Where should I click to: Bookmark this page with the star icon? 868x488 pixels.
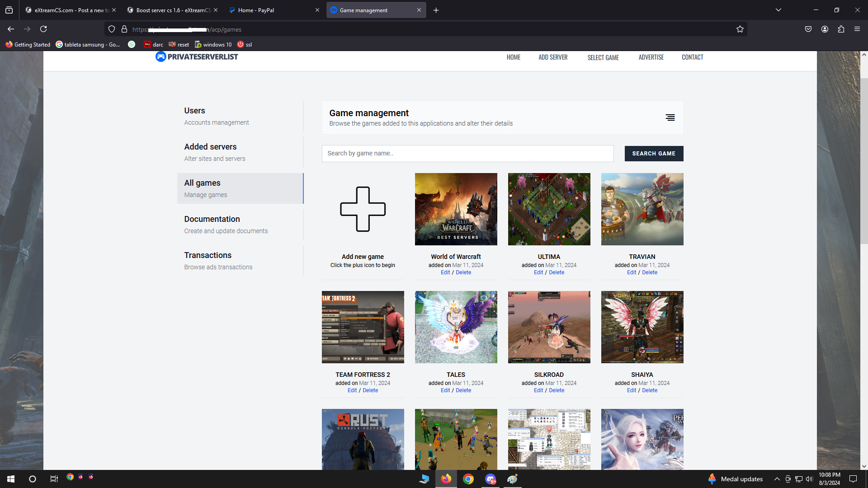coord(740,29)
